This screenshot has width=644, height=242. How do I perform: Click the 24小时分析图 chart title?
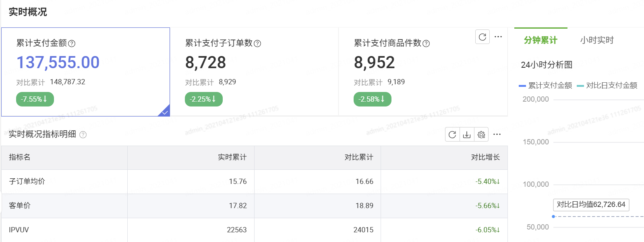click(x=547, y=65)
